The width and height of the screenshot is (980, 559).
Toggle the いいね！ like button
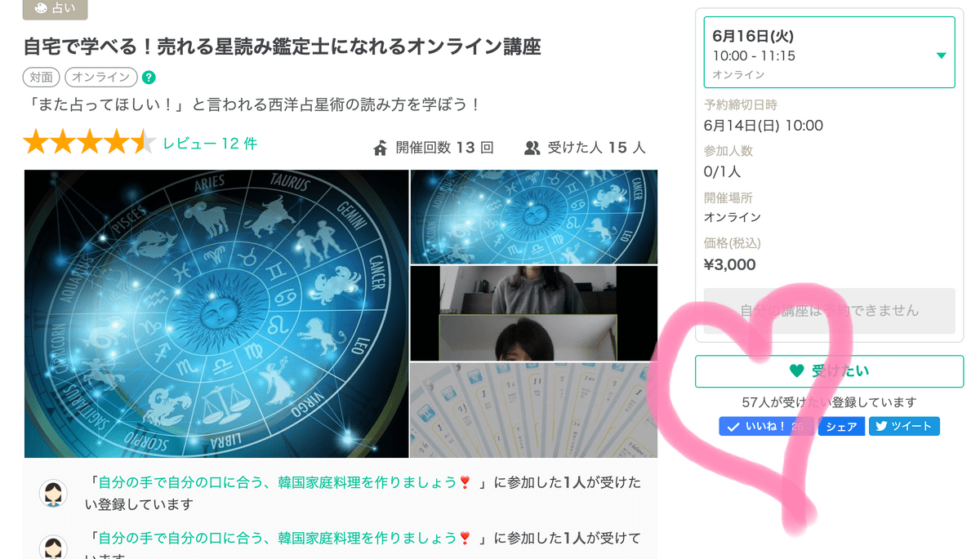coord(765,426)
